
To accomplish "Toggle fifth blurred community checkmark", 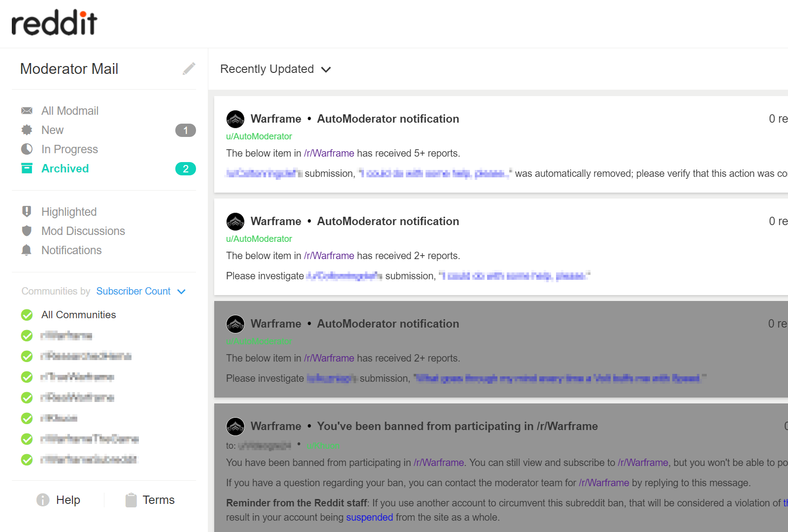I will (27, 418).
